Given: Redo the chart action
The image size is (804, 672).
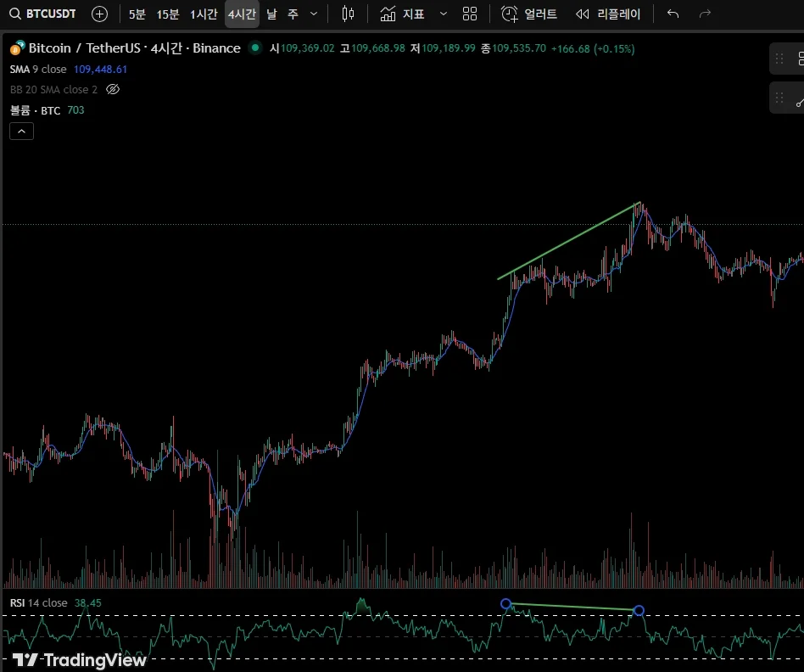Looking at the screenshot, I should 705,14.
